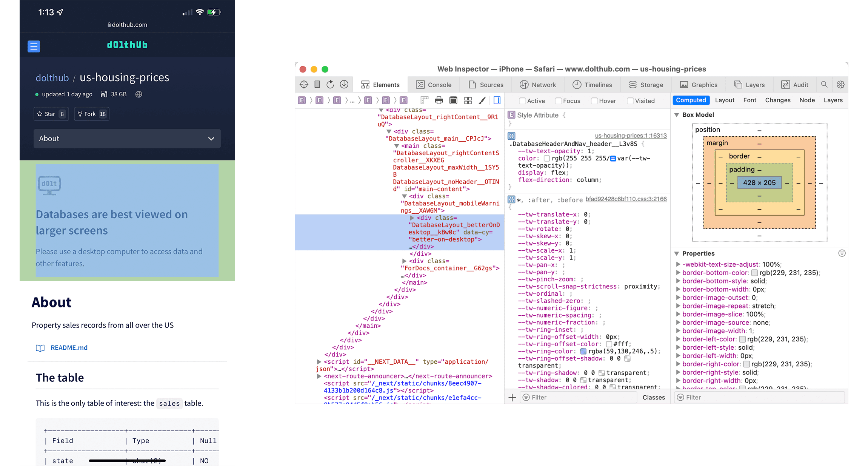Image resolution: width=868 pixels, height=466 pixels.
Task: Expand the ForDocs_container div node
Action: [x=405, y=261]
